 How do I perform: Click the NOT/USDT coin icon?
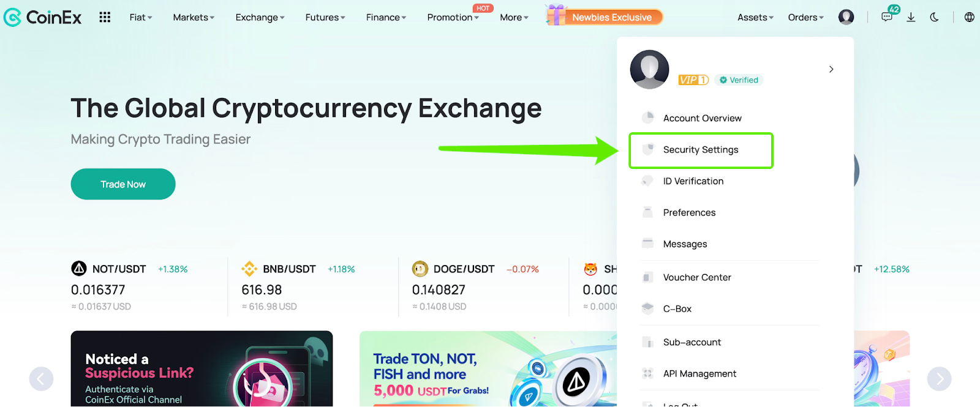point(79,269)
